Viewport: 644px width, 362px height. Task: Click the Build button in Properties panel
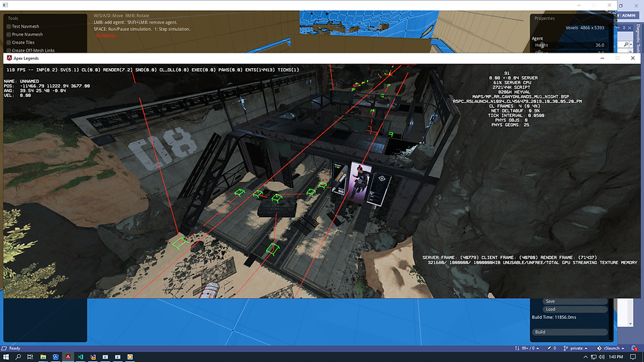click(570, 332)
